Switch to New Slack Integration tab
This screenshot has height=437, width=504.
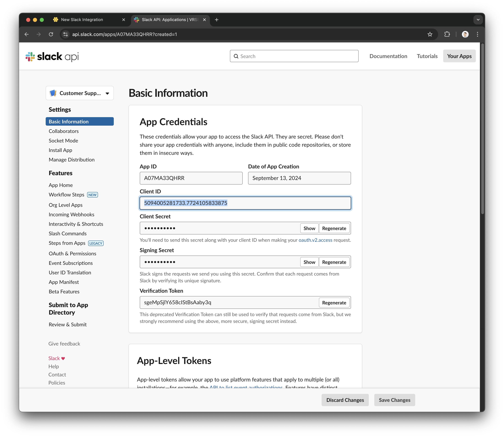(82, 20)
